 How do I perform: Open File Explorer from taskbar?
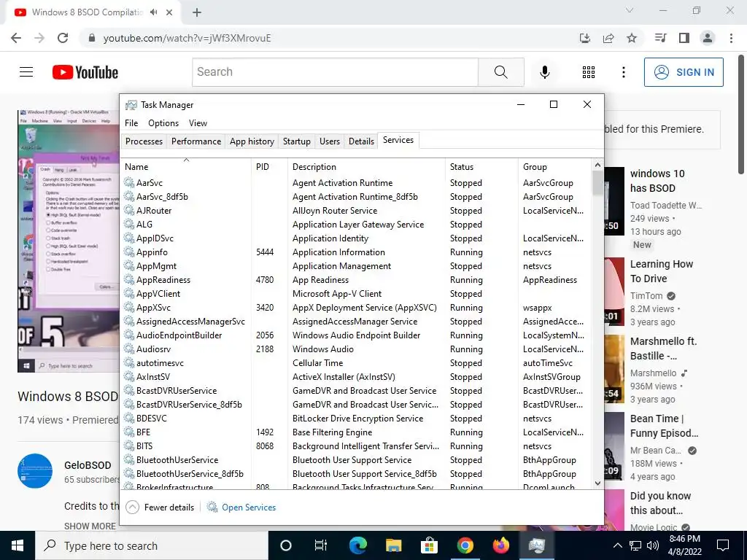[393, 545]
